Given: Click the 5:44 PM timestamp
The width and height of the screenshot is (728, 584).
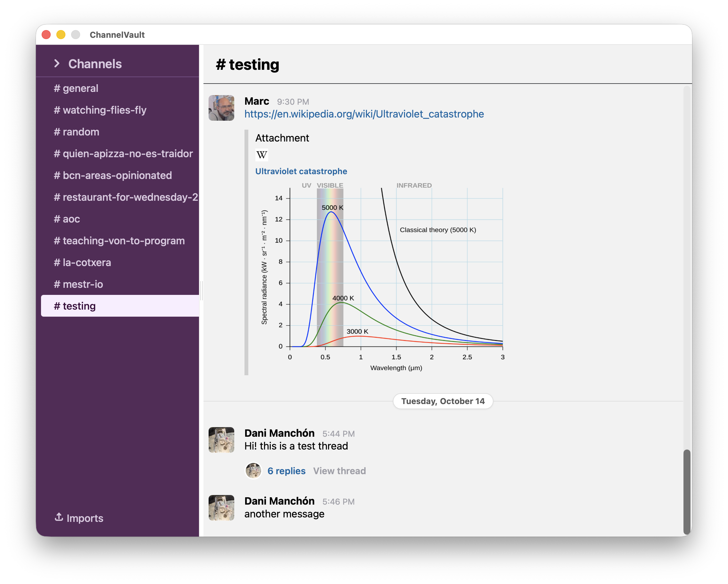Looking at the screenshot, I should pyautogui.click(x=338, y=434).
